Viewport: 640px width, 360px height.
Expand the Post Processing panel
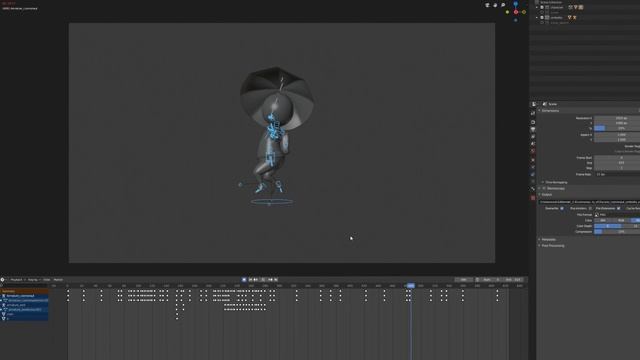pos(540,246)
